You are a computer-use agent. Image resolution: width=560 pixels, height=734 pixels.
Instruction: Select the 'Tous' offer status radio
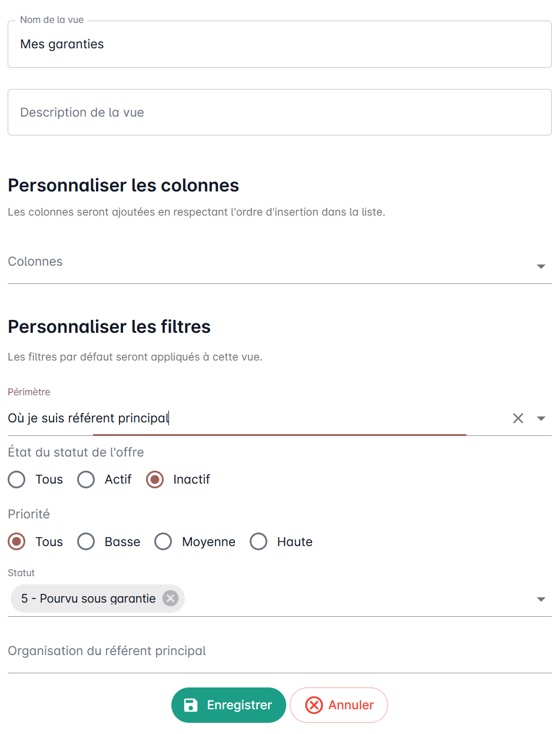[16, 480]
